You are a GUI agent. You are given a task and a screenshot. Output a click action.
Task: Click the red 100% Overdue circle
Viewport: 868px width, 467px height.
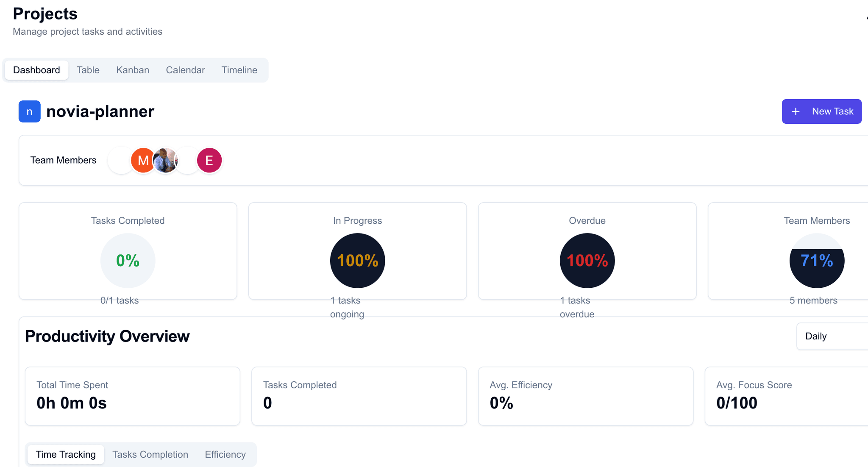tap(587, 261)
